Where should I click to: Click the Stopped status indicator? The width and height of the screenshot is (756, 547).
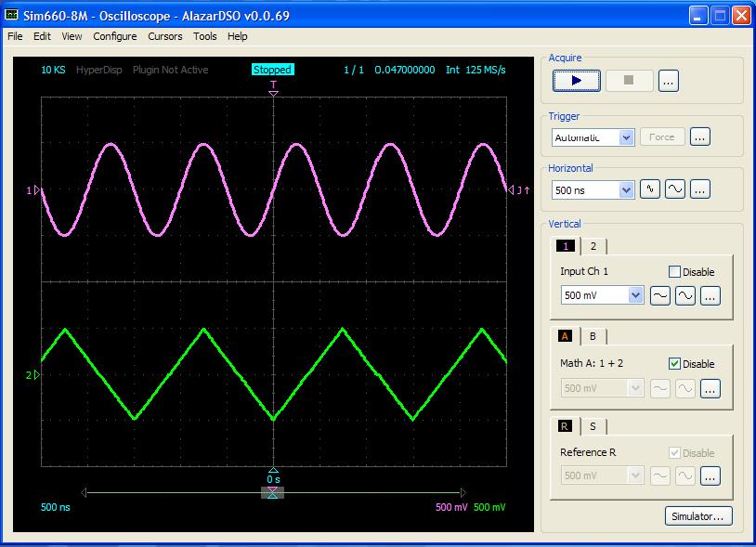273,70
